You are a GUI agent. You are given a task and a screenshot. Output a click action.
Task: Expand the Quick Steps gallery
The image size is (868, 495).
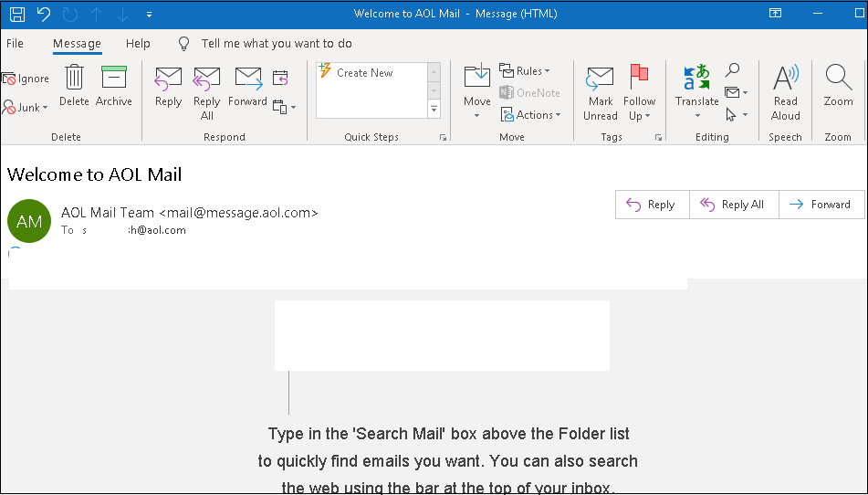tap(434, 110)
